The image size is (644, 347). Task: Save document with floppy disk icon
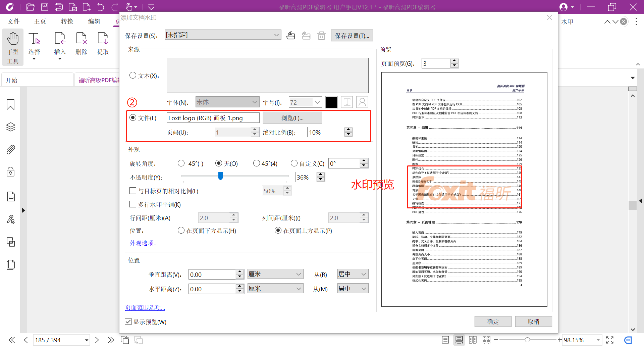point(44,7)
